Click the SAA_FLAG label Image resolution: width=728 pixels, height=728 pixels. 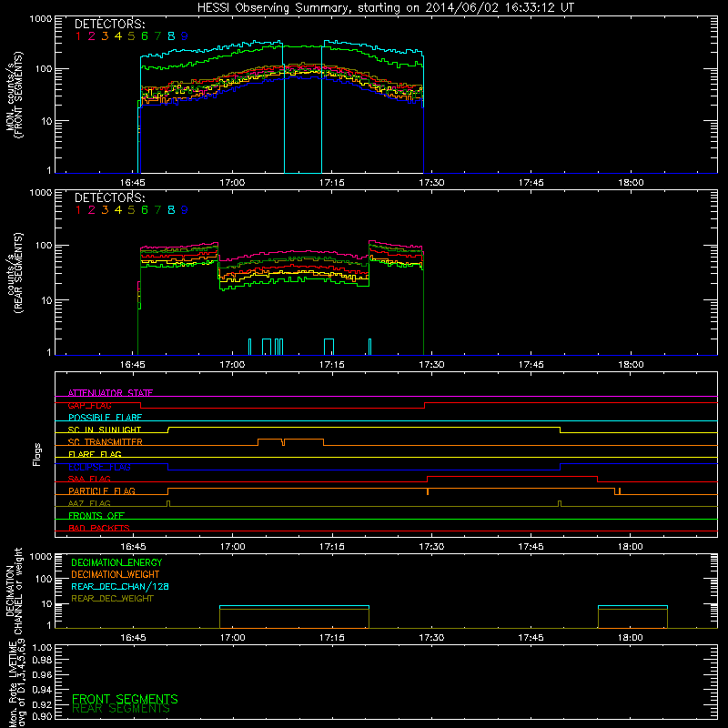click(x=89, y=480)
